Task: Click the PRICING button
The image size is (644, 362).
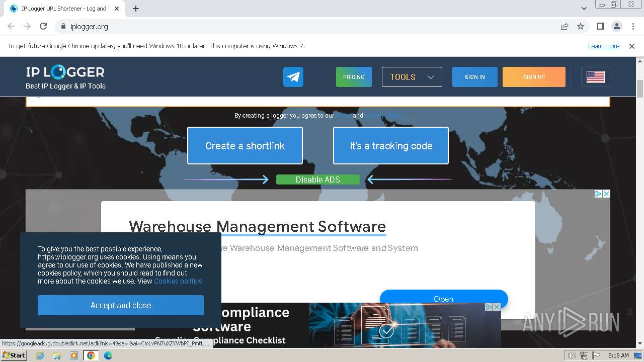Action: pos(354,77)
